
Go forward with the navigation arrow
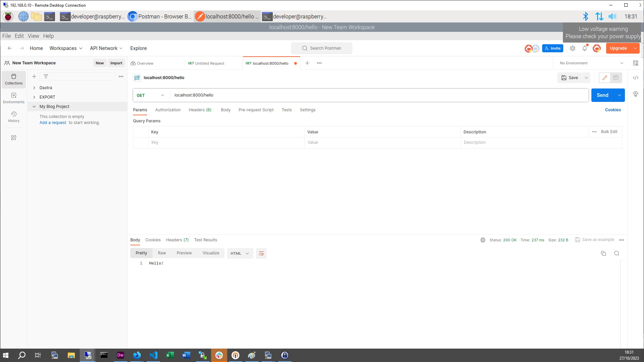click(22, 48)
